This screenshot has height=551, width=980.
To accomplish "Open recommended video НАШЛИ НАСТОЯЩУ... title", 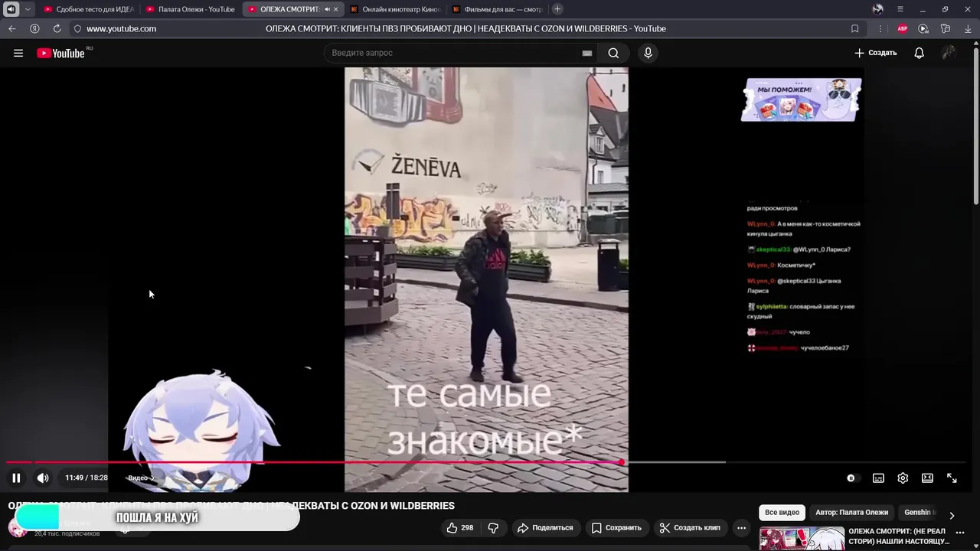I will click(899, 536).
